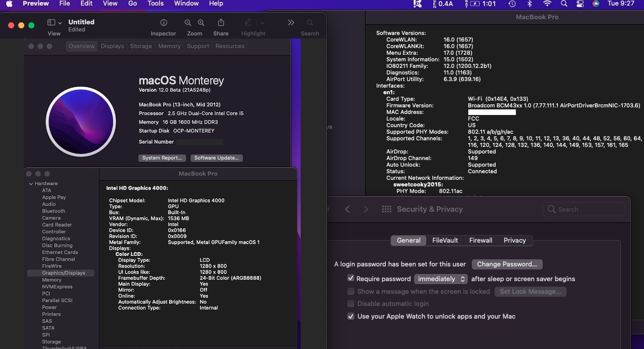This screenshot has width=644, height=349.
Task: Go forward in Security & Privacy window
Action: coord(366,209)
